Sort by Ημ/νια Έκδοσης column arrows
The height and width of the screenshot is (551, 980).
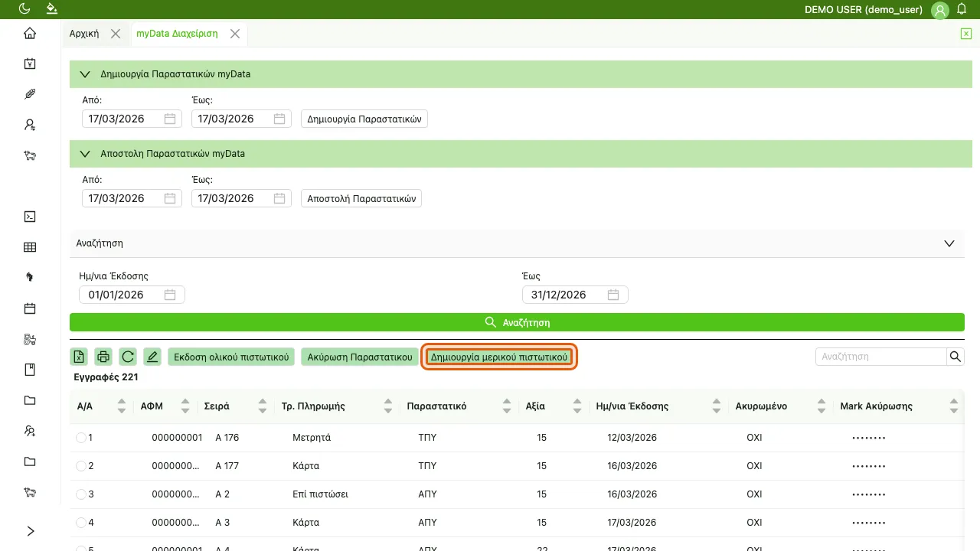pos(716,406)
